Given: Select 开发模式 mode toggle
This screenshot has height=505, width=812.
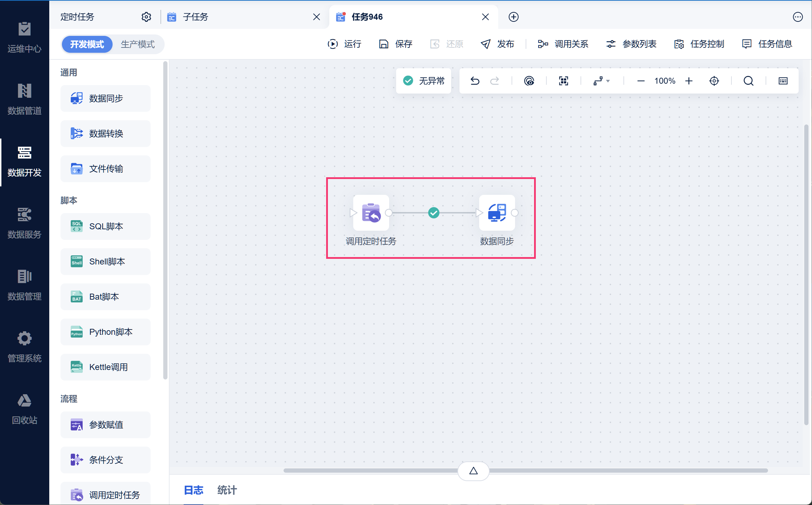Looking at the screenshot, I should pyautogui.click(x=87, y=44).
